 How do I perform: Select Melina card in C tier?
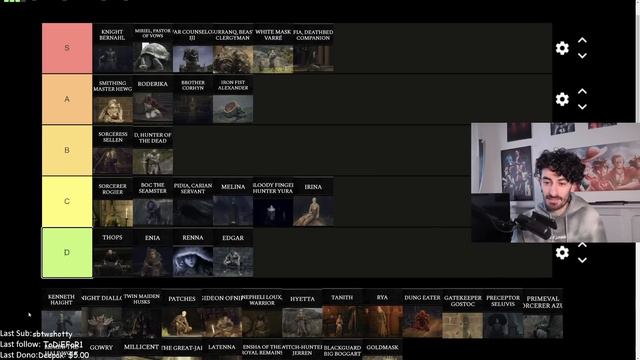point(233,202)
